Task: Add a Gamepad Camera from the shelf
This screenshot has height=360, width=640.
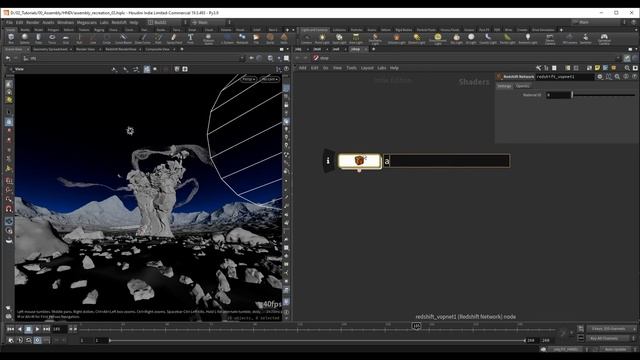Action: tap(604, 39)
